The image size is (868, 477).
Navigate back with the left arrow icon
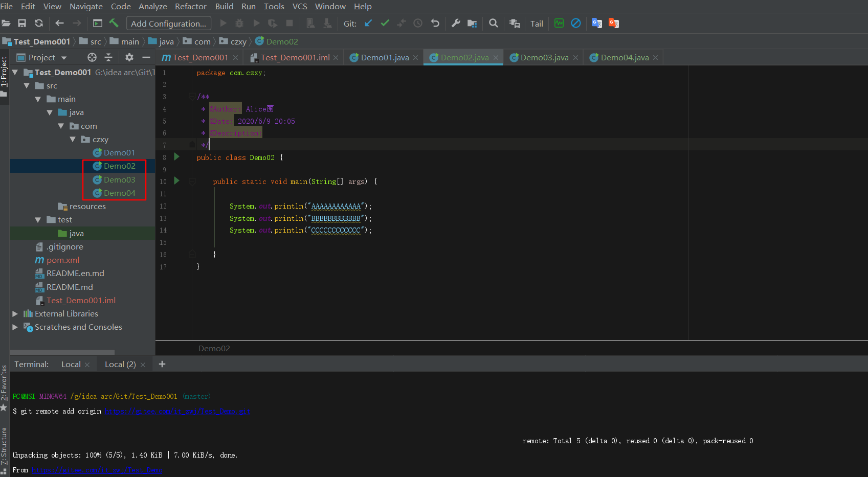tap(59, 23)
